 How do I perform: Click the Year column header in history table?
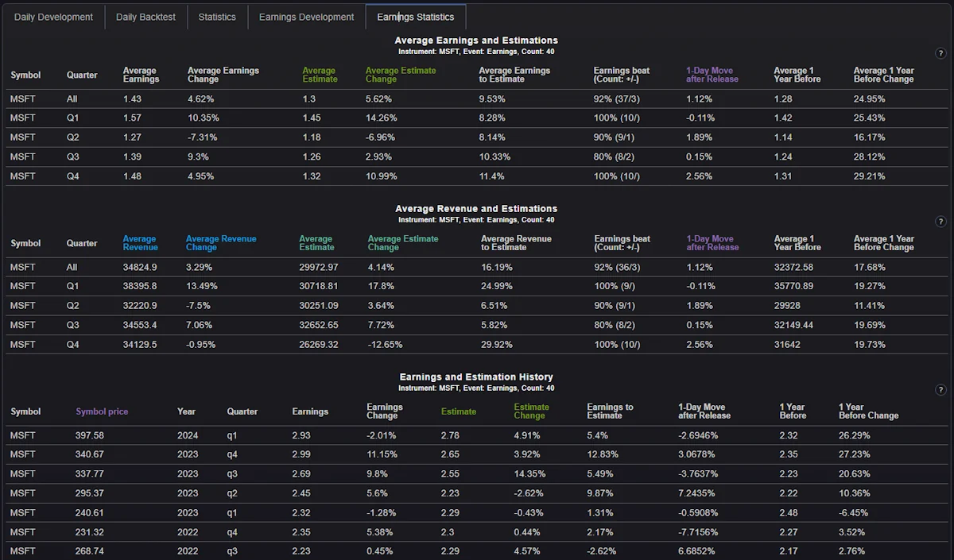pos(186,411)
